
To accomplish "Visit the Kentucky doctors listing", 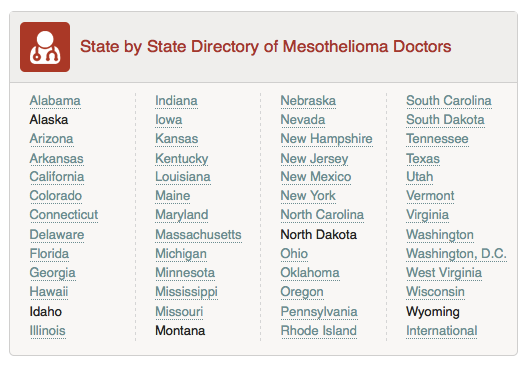I will pyautogui.click(x=182, y=159).
